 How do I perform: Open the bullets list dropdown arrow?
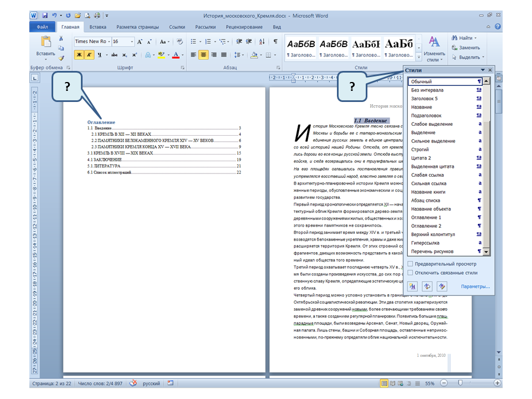coord(200,42)
